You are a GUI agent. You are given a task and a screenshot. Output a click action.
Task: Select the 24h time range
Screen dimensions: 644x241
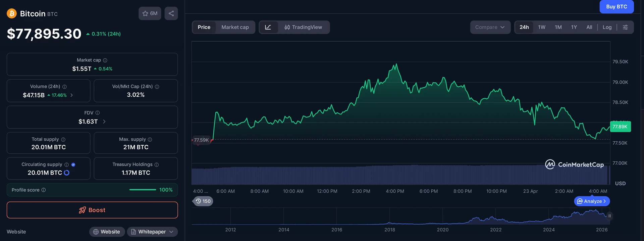pos(524,27)
